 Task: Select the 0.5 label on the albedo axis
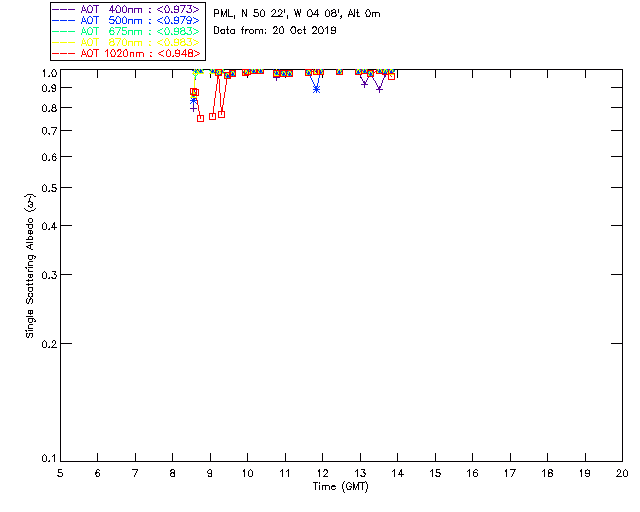click(49, 188)
